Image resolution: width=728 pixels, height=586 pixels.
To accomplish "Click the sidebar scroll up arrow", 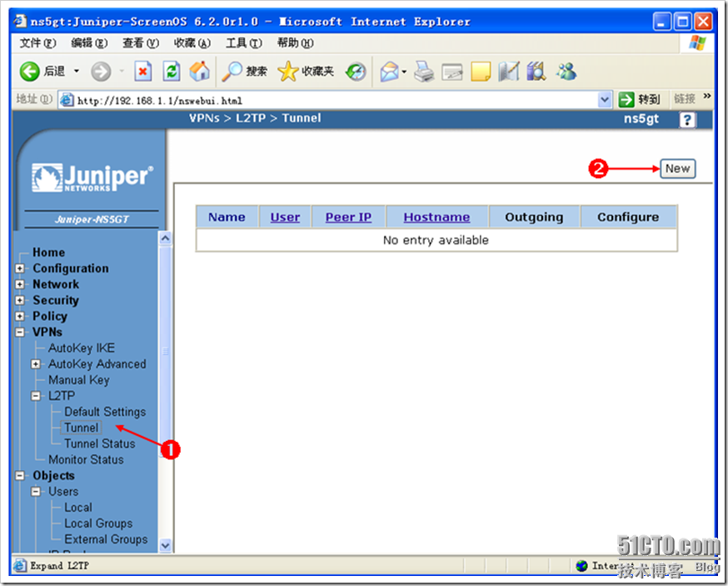I will (165, 239).
